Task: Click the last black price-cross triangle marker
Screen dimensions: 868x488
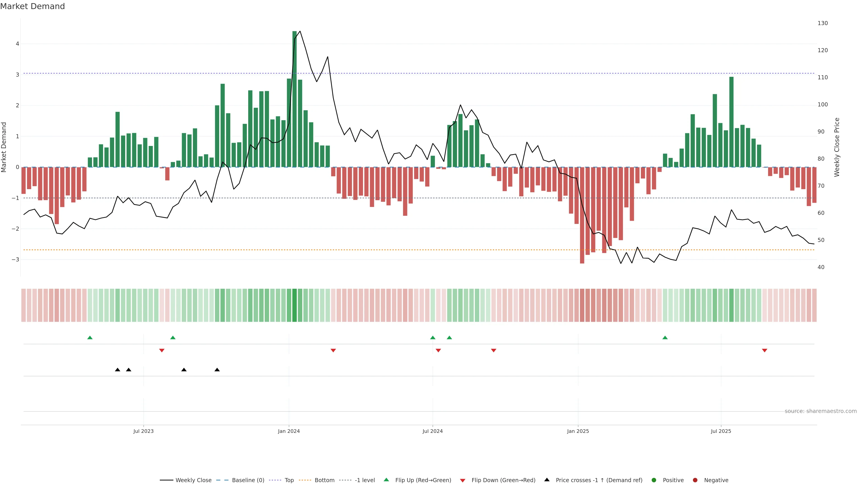Action: [x=217, y=369]
